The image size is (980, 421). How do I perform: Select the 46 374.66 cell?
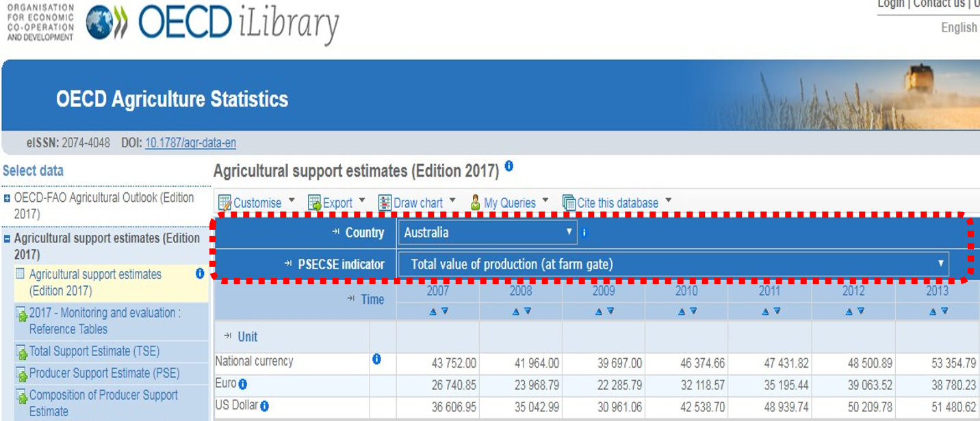[x=686, y=363]
